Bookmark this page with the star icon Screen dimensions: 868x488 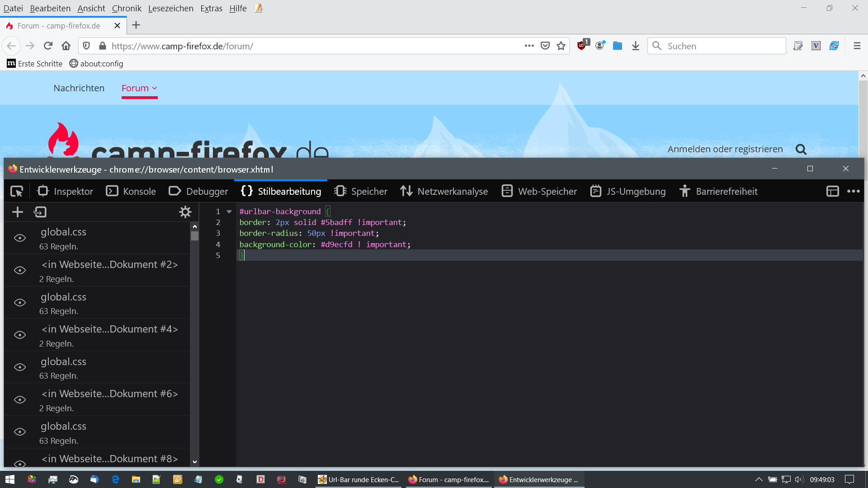pyautogui.click(x=561, y=46)
